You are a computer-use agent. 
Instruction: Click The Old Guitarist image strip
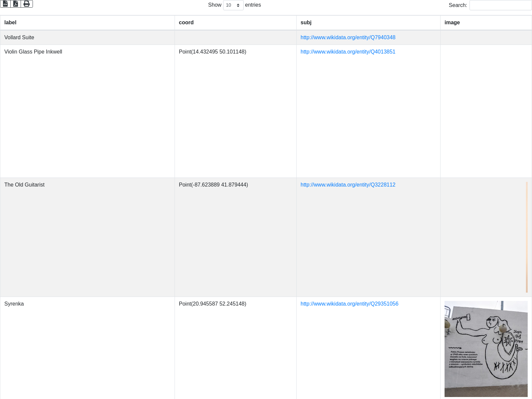click(x=527, y=237)
